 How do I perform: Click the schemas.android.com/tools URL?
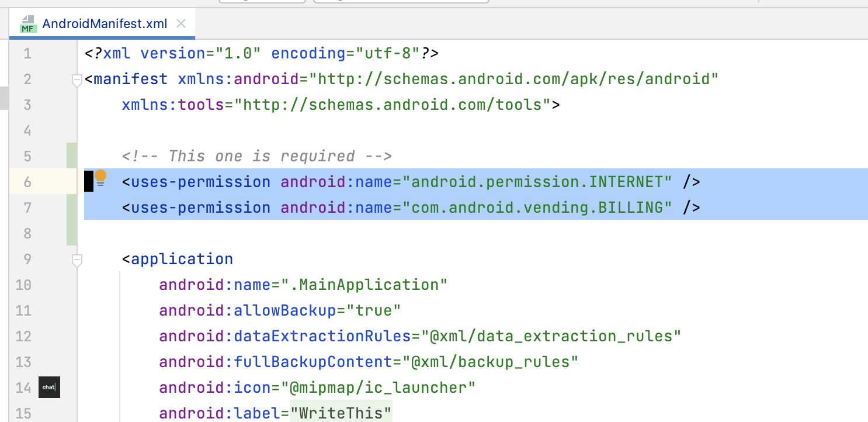397,105
